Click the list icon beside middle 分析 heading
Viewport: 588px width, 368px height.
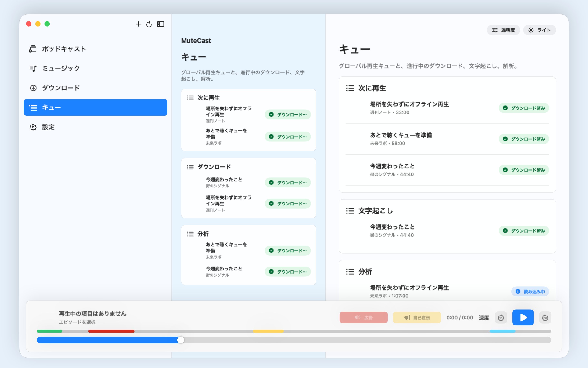190,234
